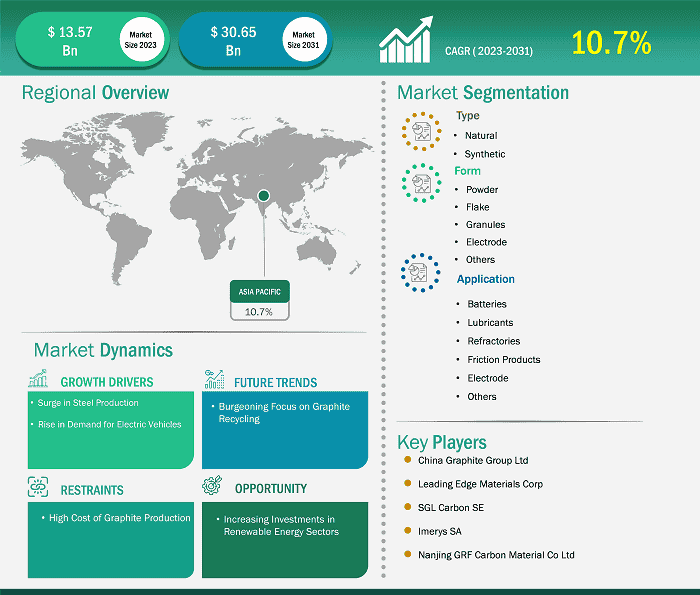Click Increasing Investments in Renewable Energy Sectors

[281, 525]
